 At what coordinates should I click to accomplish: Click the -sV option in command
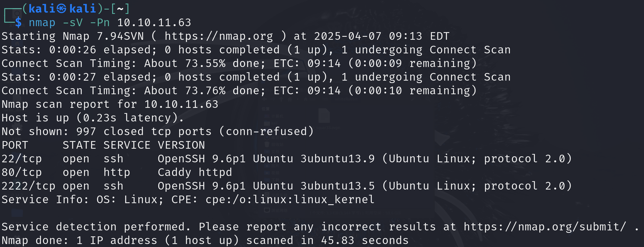click(x=73, y=23)
